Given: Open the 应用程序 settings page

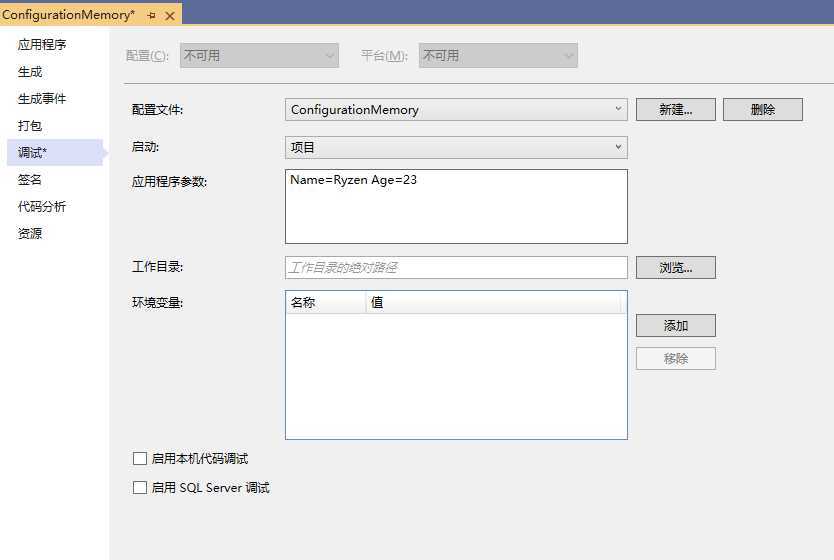Looking at the screenshot, I should (42, 45).
